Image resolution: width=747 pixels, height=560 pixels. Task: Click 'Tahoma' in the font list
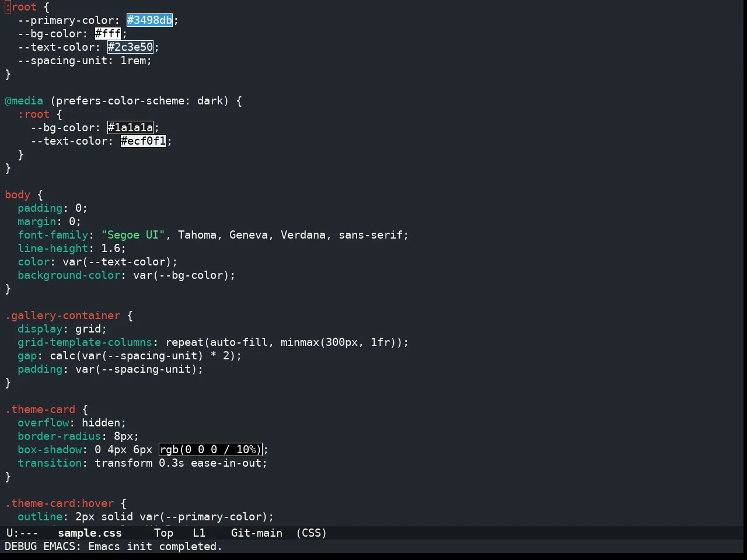pos(197,235)
